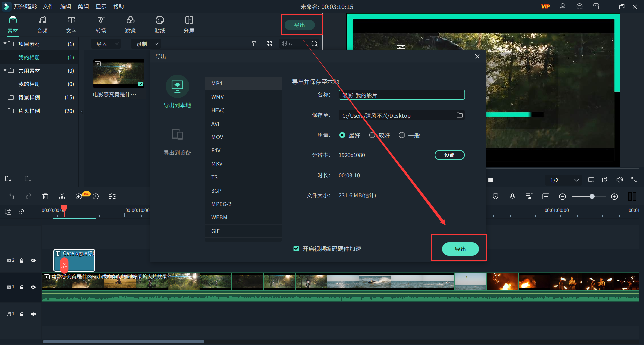
Task: Open the 导入 import dropdown
Action: (107, 44)
